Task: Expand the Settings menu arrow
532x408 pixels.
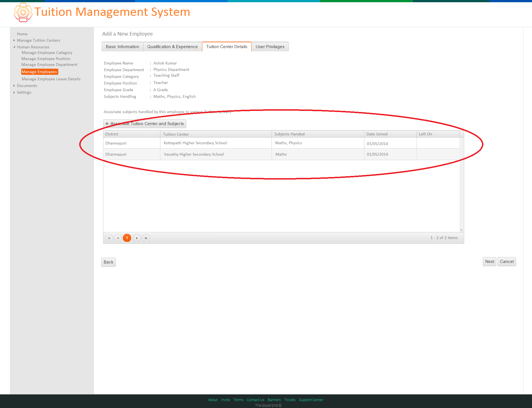Action: (x=14, y=92)
